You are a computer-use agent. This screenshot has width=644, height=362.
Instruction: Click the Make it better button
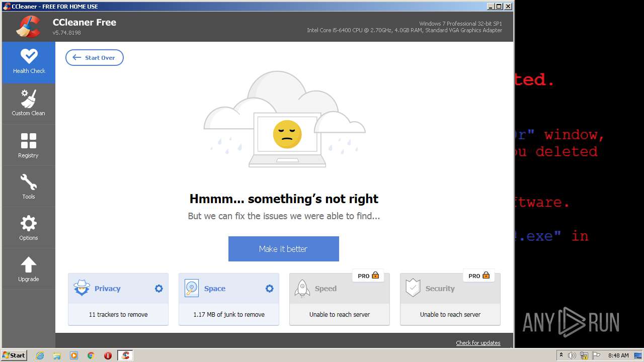[283, 249]
